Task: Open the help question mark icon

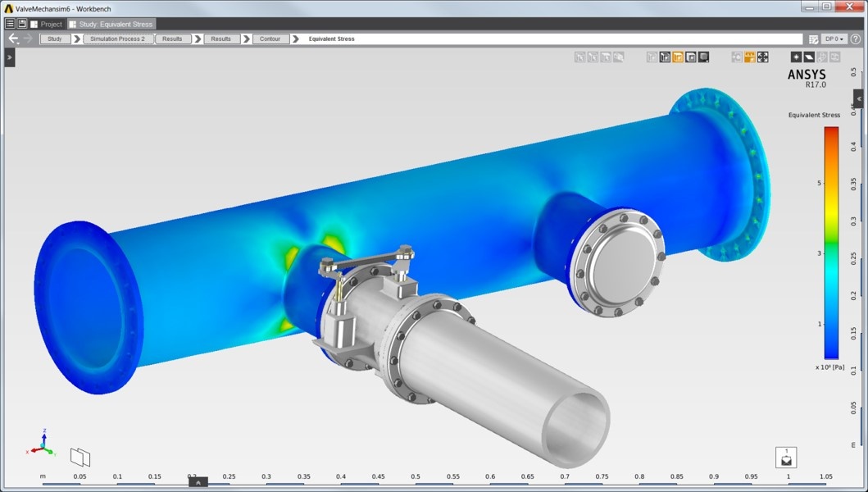Action: point(855,39)
